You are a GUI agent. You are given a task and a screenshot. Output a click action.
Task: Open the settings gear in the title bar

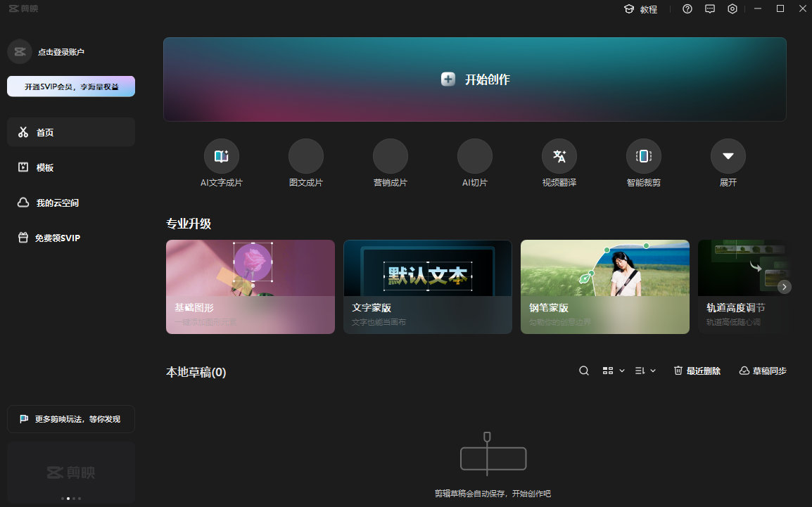pos(732,9)
